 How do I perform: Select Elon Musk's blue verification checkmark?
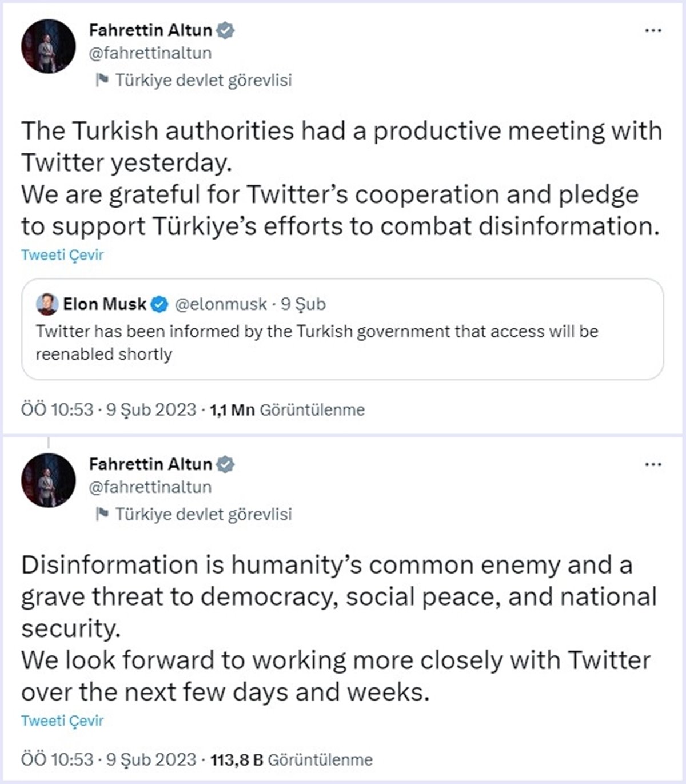160,304
